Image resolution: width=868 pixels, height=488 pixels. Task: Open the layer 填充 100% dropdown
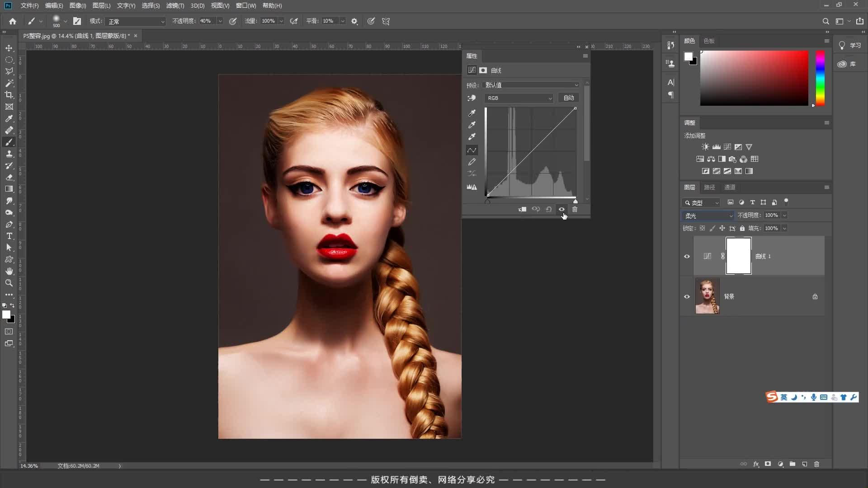784,228
